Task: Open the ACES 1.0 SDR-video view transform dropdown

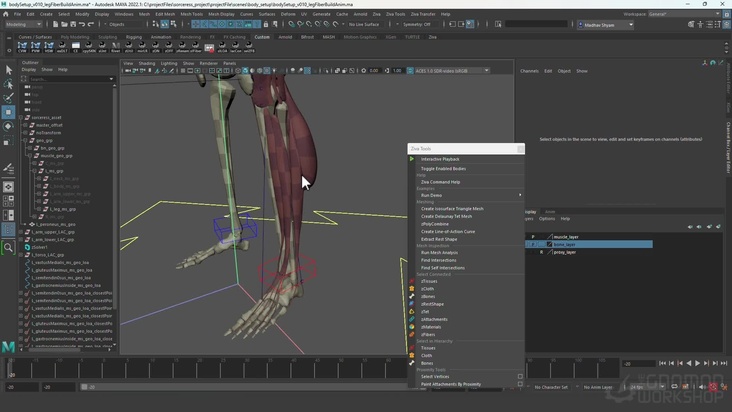Action: [x=452, y=71]
